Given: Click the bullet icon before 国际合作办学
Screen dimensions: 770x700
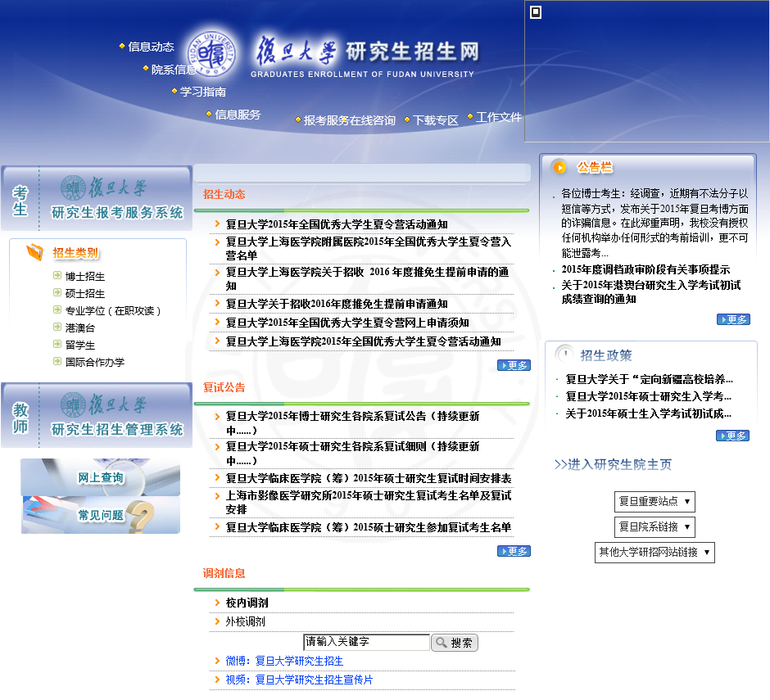Looking at the screenshot, I should 57,361.
